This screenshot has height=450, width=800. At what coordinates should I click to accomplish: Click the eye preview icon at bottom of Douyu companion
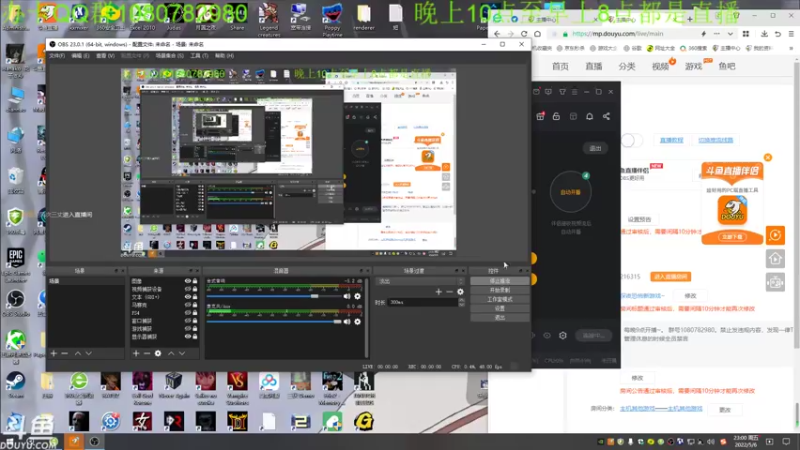[x=547, y=336]
